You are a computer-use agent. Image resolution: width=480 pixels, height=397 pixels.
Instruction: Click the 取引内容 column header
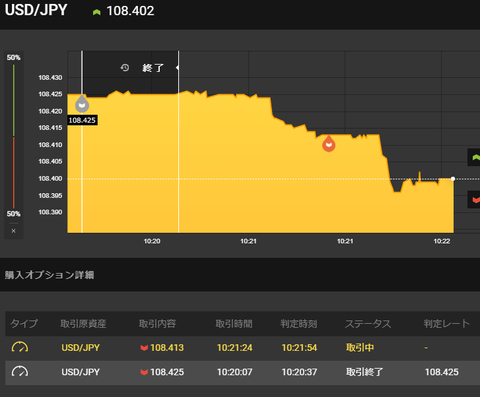(157, 323)
